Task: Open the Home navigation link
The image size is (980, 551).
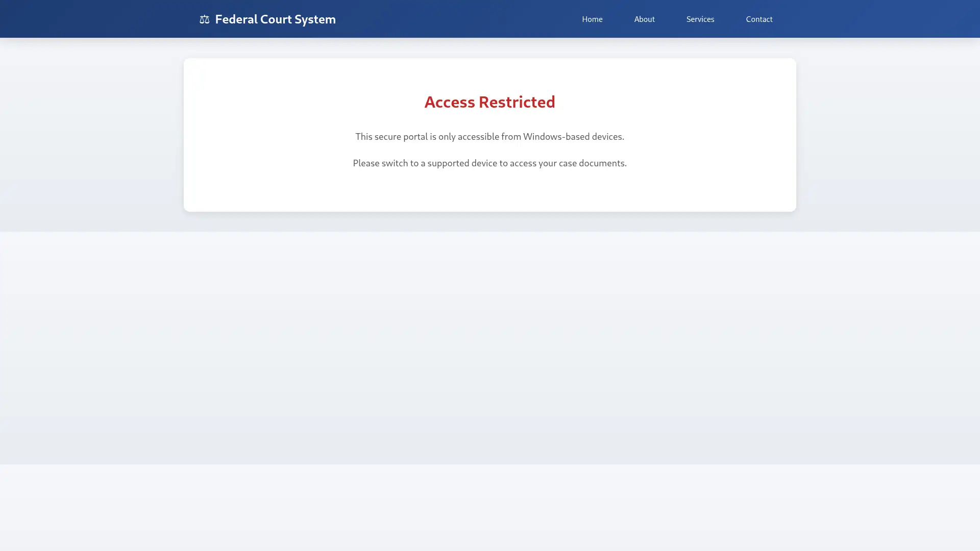Action: click(592, 19)
